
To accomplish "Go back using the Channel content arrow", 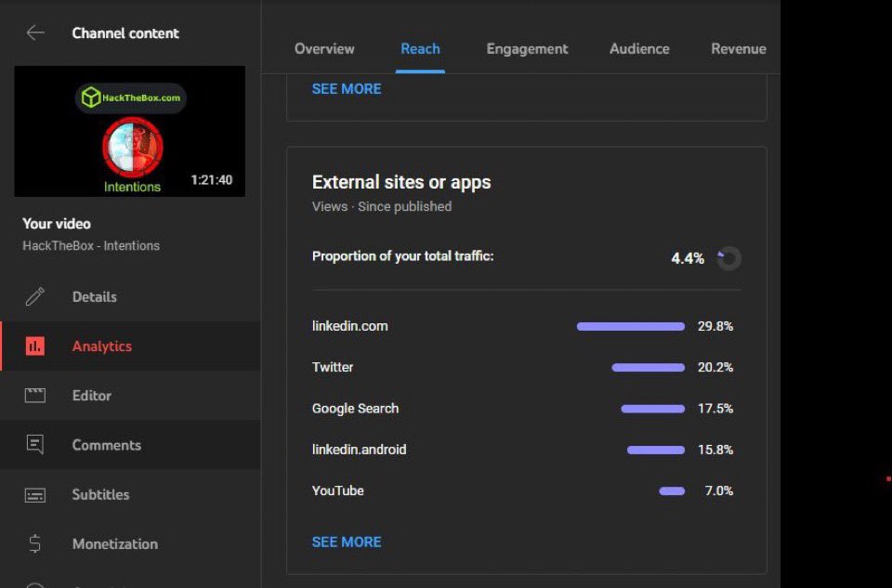I will coord(35,33).
